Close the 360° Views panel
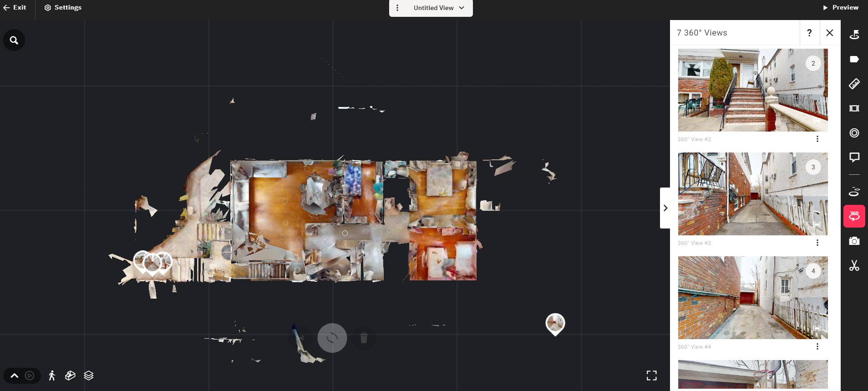This screenshot has width=868, height=391. (830, 33)
